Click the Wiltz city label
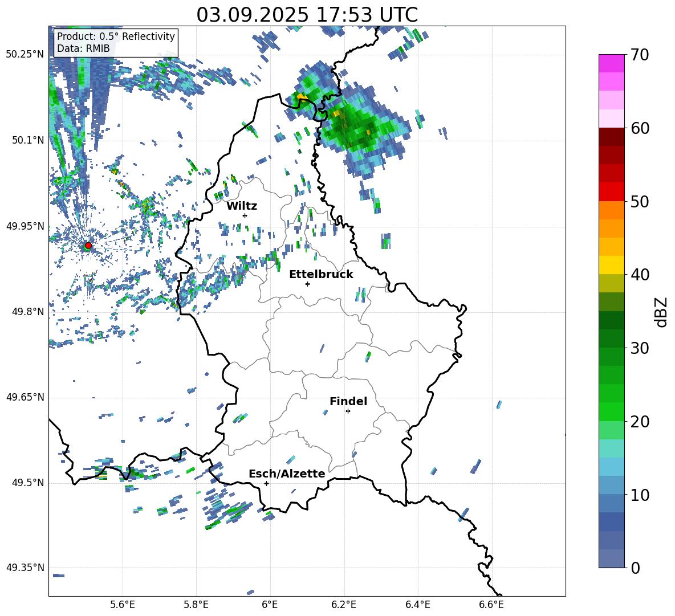Image resolution: width=675 pixels, height=616 pixels. (242, 206)
